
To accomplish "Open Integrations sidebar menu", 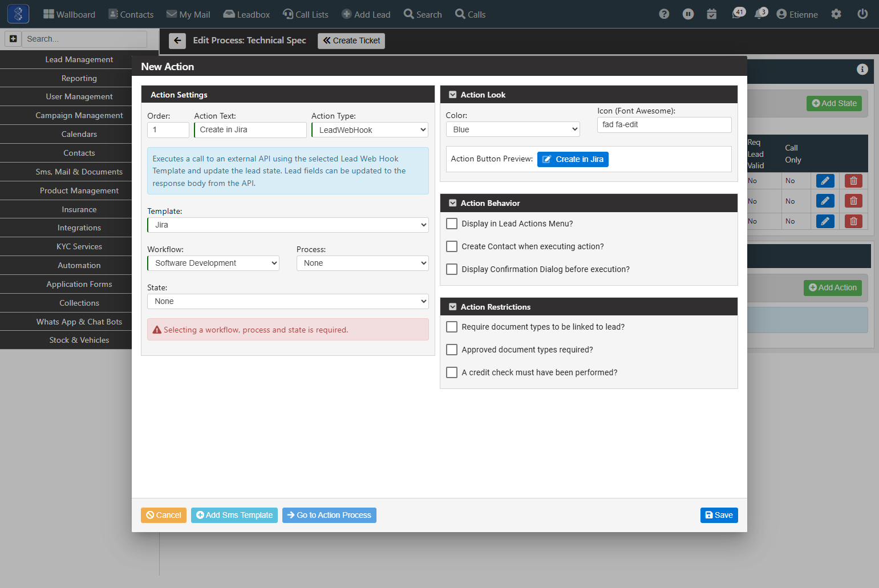I will (79, 228).
